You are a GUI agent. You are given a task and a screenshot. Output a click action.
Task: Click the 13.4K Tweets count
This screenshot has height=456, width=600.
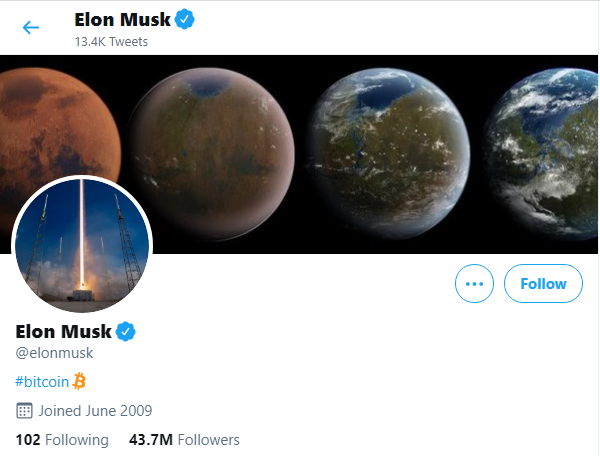[x=111, y=42]
